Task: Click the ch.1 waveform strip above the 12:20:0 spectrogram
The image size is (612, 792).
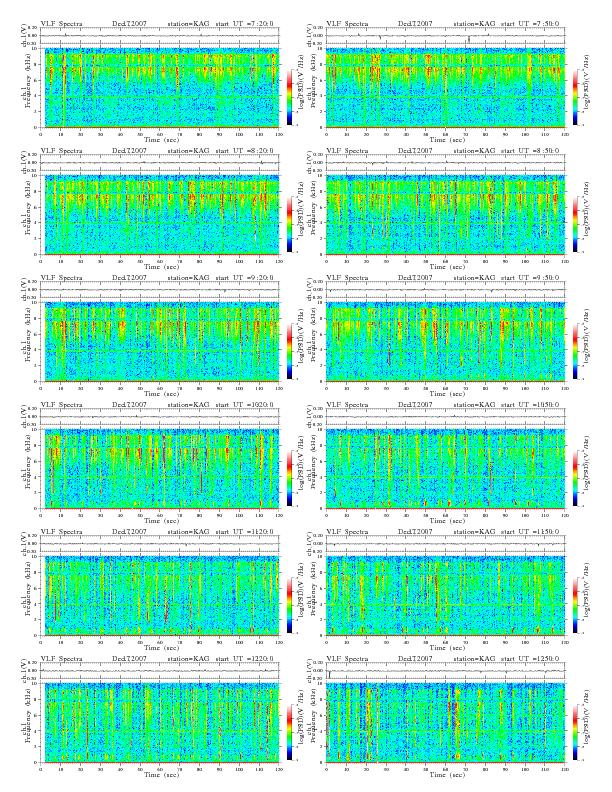Action: 160,671
